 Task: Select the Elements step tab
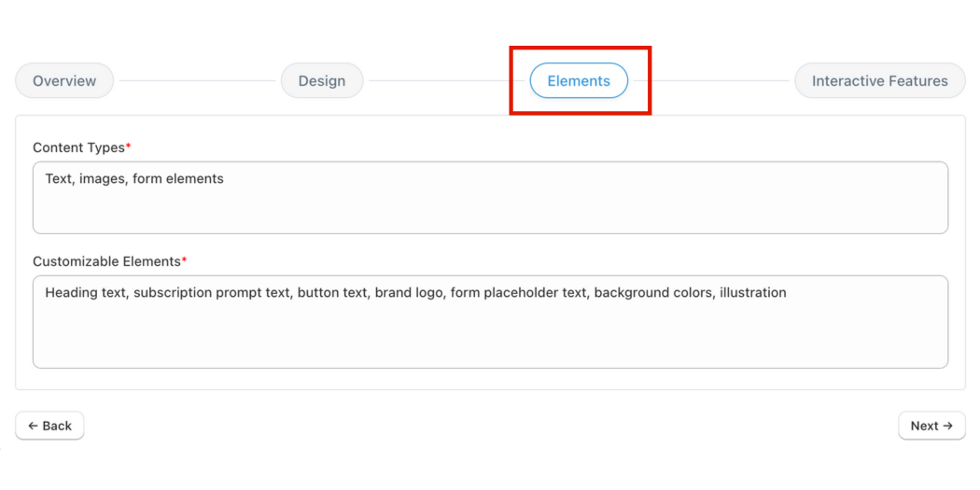[579, 81]
